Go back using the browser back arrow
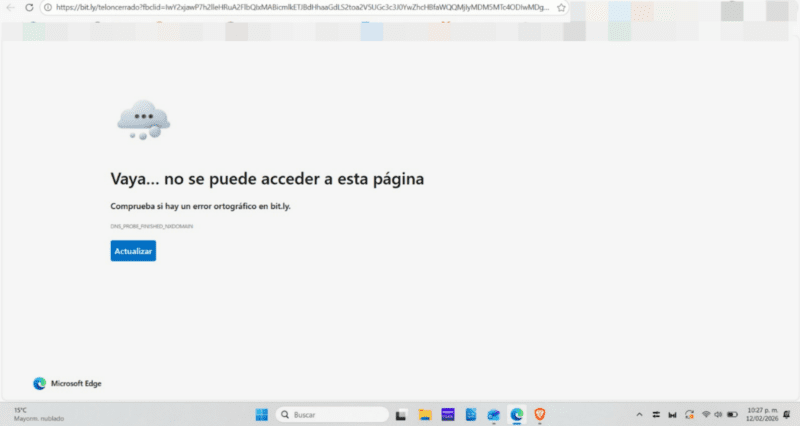Image resolution: width=800 pixels, height=426 pixels. [x=10, y=8]
